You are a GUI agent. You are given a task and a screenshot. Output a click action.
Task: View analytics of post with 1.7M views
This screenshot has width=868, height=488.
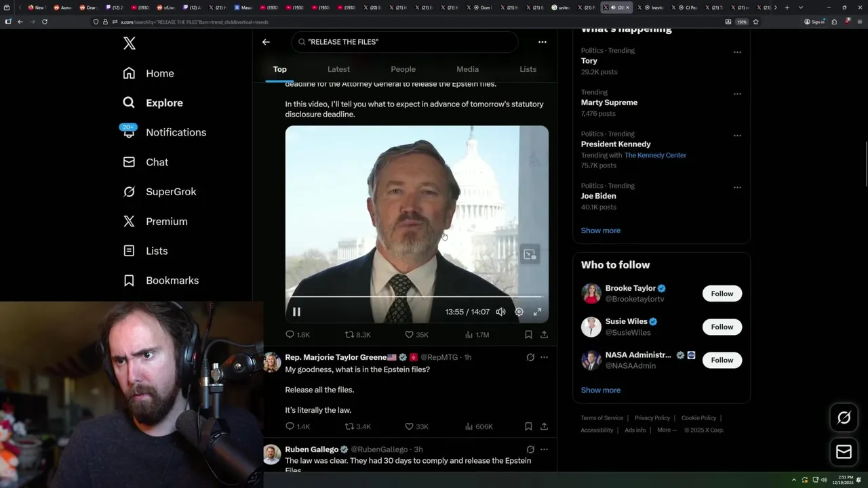(x=477, y=335)
